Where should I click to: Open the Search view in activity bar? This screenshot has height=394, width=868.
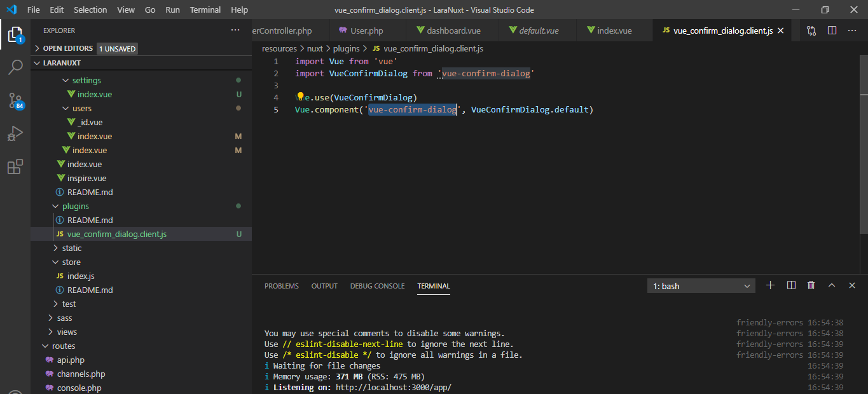click(15, 67)
